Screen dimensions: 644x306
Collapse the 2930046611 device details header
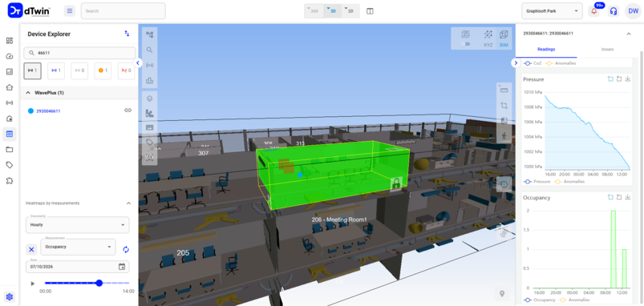(x=629, y=34)
